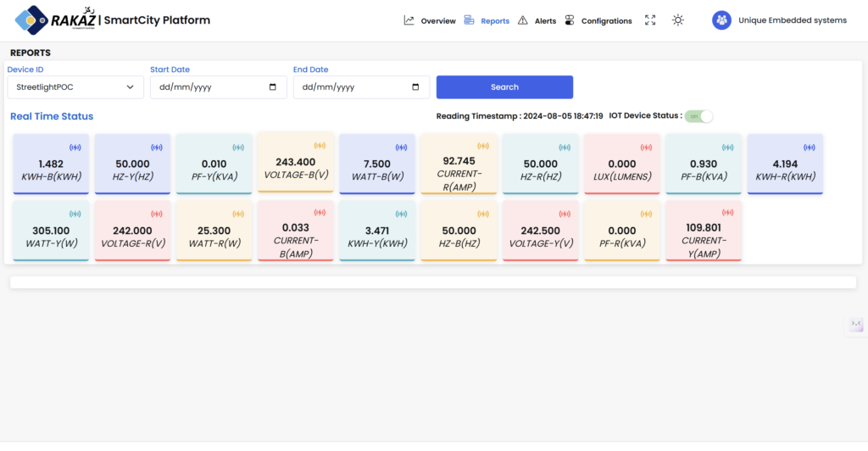Viewport: 868px width, 451px height.
Task: Click the 242.000 VOLTAGE-R value
Action: click(132, 231)
